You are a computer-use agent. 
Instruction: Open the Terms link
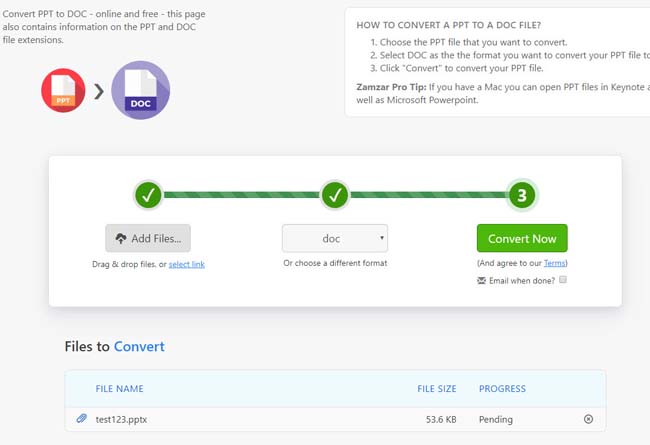click(554, 263)
